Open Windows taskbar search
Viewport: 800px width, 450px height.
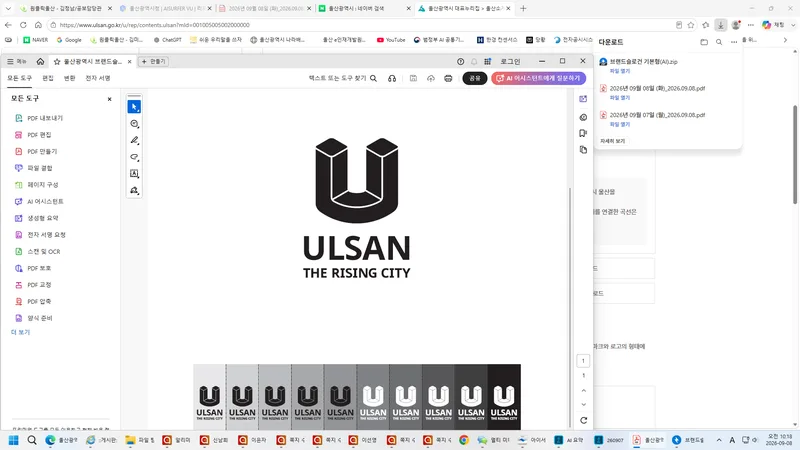(32, 440)
